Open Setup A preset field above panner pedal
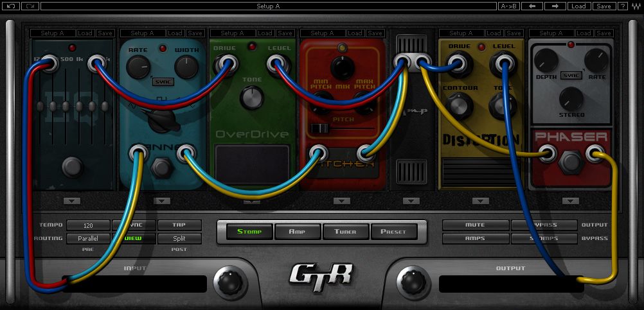 point(142,33)
